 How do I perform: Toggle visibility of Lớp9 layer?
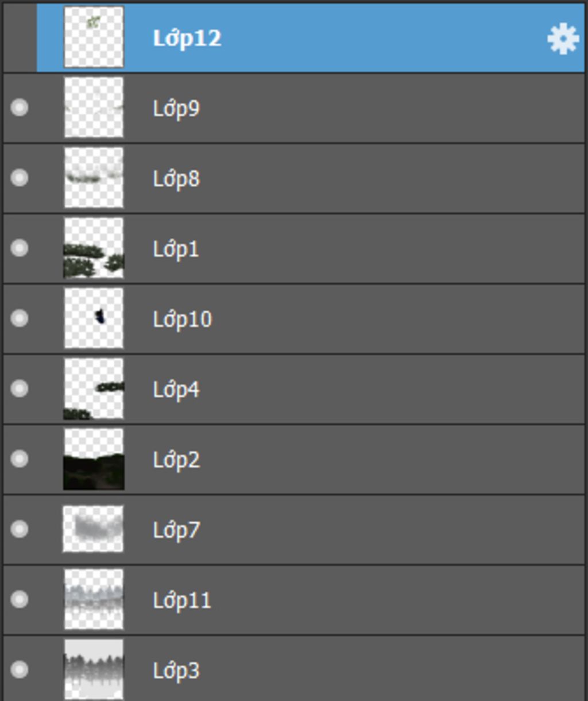pyautogui.click(x=20, y=107)
